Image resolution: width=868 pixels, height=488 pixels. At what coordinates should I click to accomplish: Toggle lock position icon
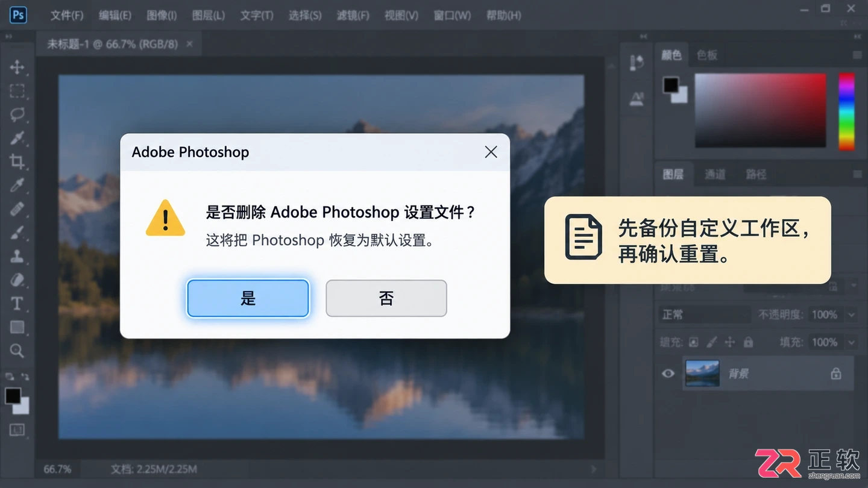tap(730, 342)
